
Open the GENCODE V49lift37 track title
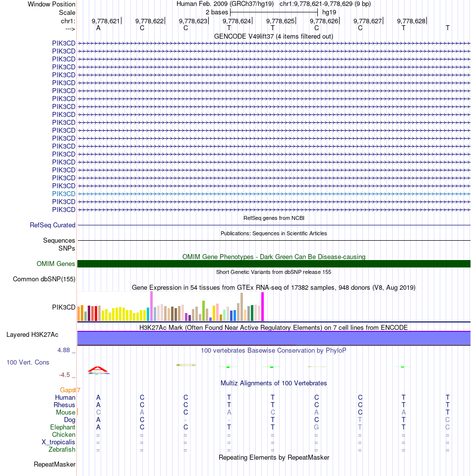click(274, 37)
